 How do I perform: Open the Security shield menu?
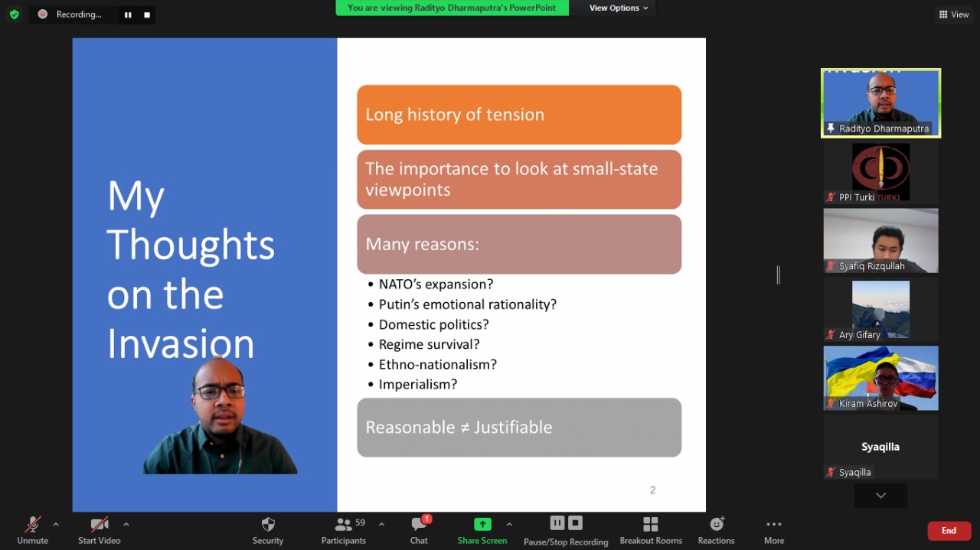point(268,530)
